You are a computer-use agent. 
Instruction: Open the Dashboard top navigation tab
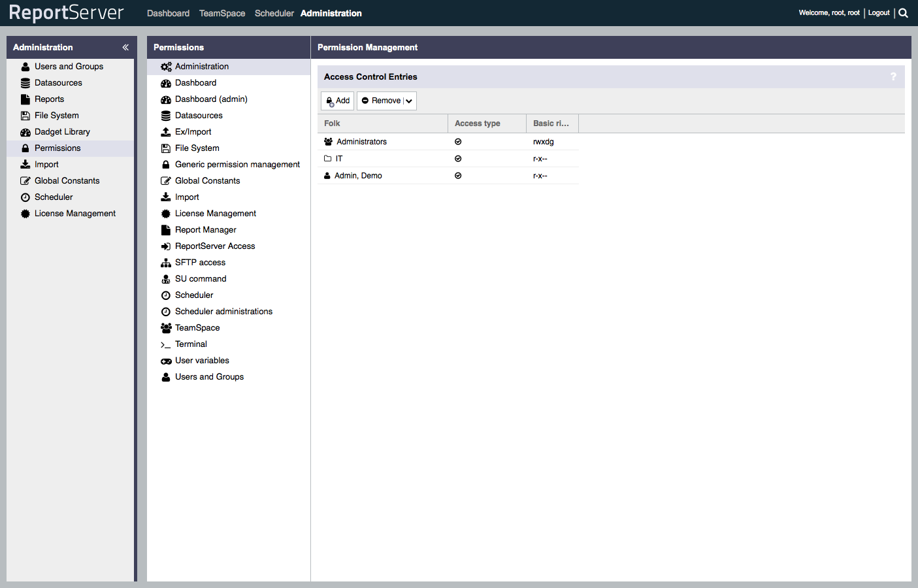168,13
